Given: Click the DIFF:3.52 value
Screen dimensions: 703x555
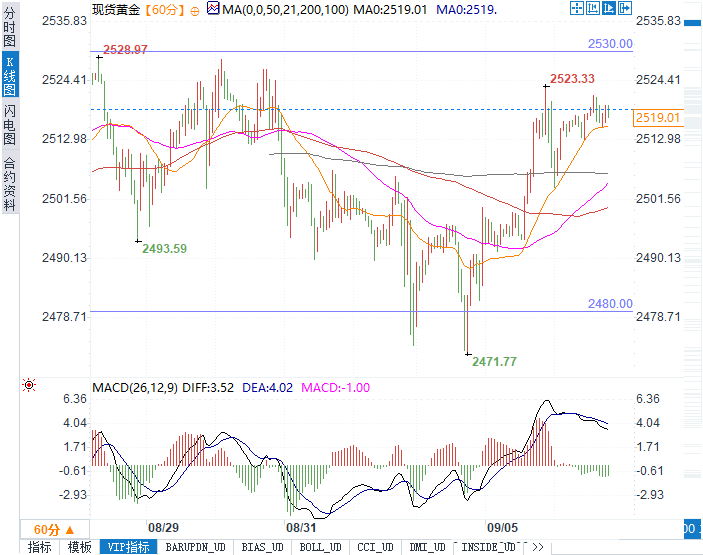Looking at the screenshot, I should click(x=208, y=388).
